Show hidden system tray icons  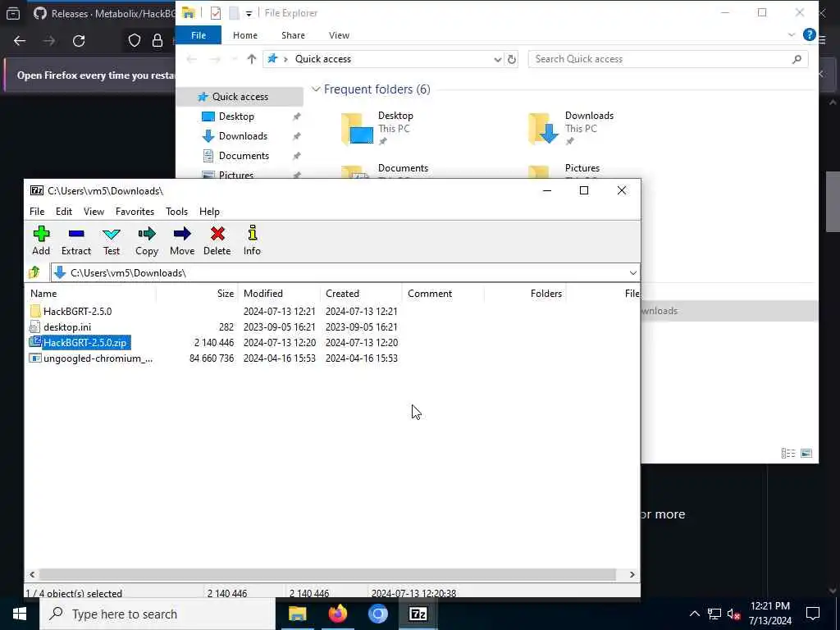[694, 614]
